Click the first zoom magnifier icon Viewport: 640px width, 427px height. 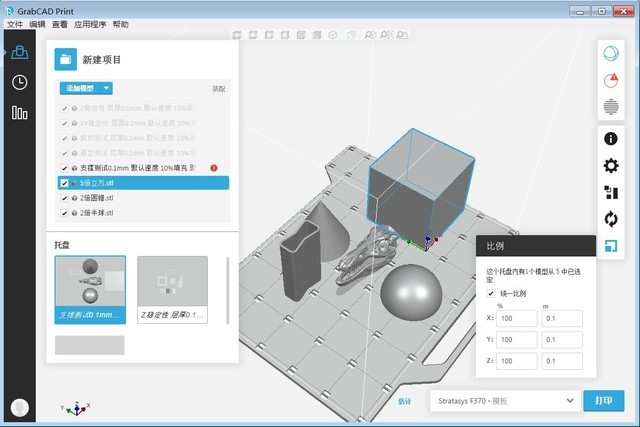(370, 35)
